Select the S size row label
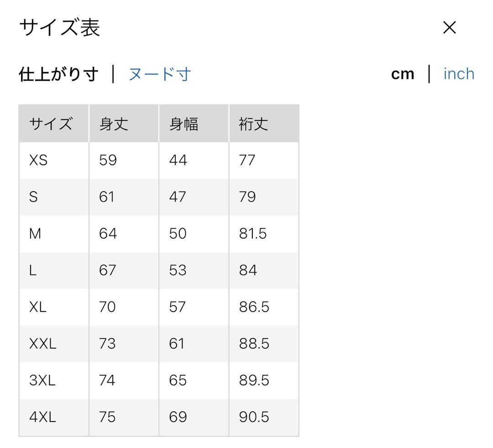The height and width of the screenshot is (448, 493). 33,197
